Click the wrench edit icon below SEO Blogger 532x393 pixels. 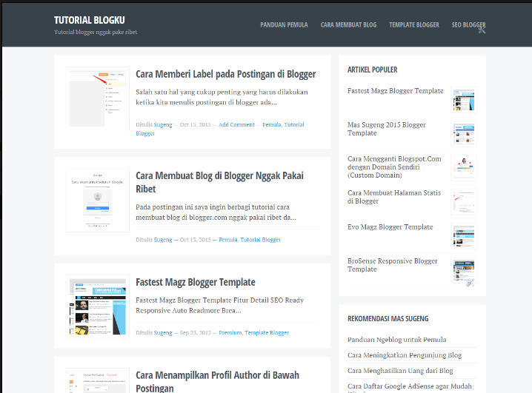pyautogui.click(x=482, y=30)
